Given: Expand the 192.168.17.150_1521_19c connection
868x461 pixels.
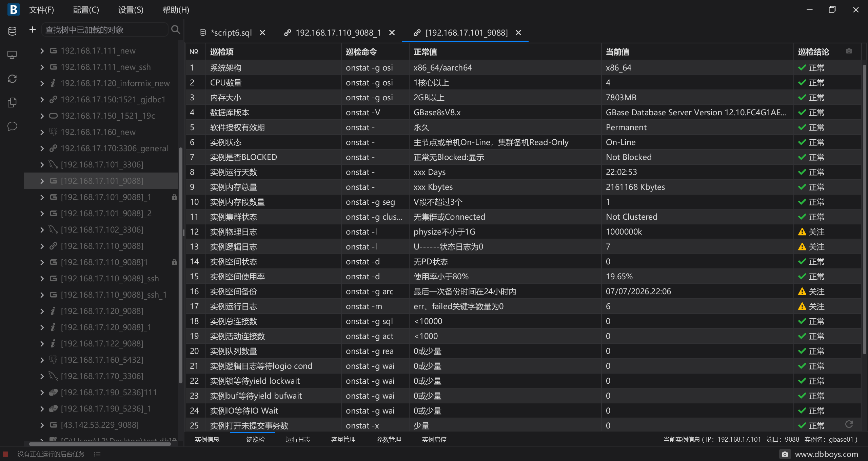Looking at the screenshot, I should pyautogui.click(x=42, y=116).
